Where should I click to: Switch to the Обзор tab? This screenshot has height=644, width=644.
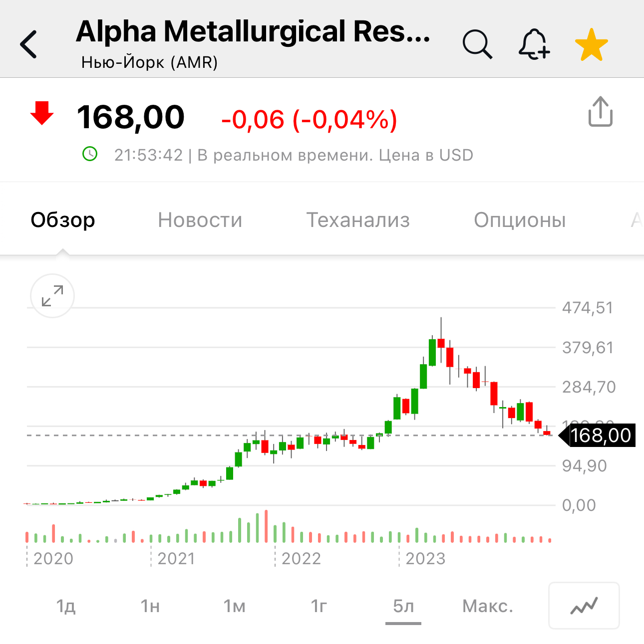[63, 220]
